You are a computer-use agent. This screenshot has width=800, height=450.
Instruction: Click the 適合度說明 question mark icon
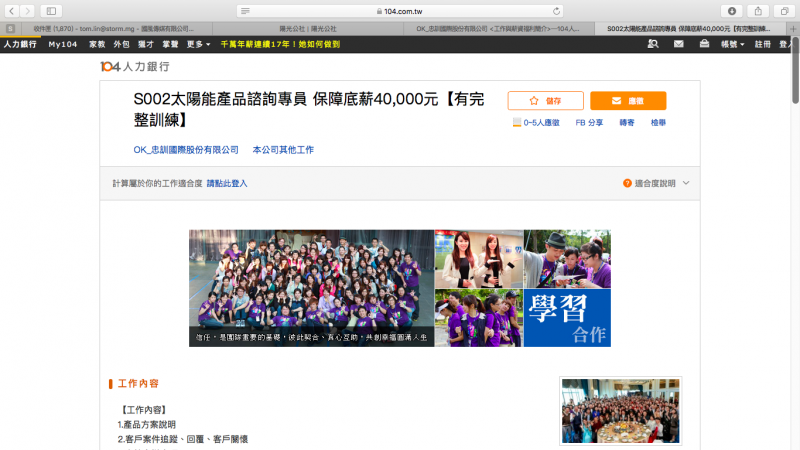(627, 183)
